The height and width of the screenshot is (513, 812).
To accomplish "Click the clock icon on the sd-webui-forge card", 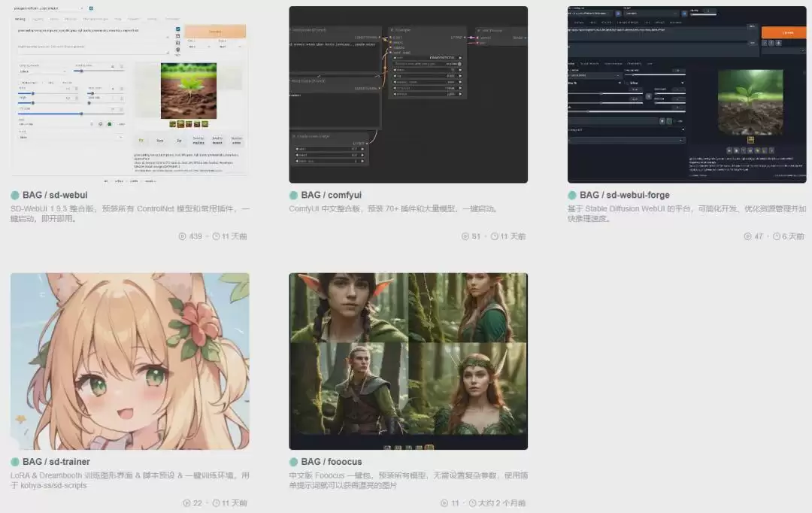I will pos(776,236).
